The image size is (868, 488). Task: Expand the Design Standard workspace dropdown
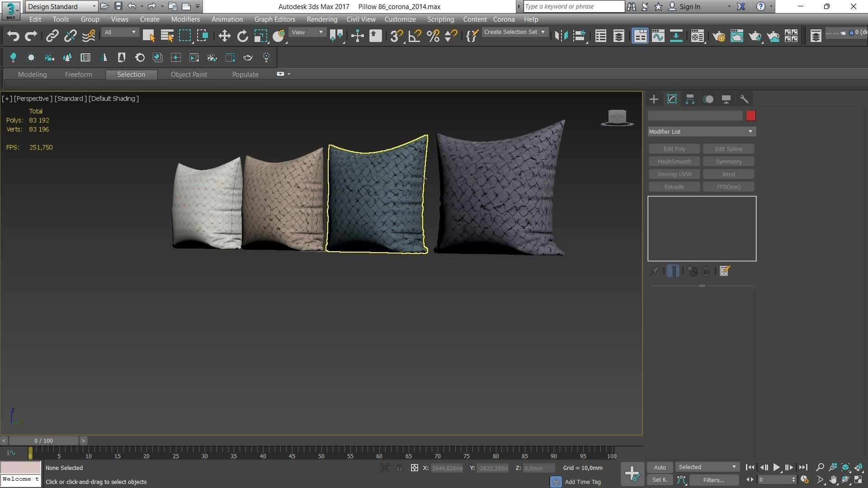point(61,6)
